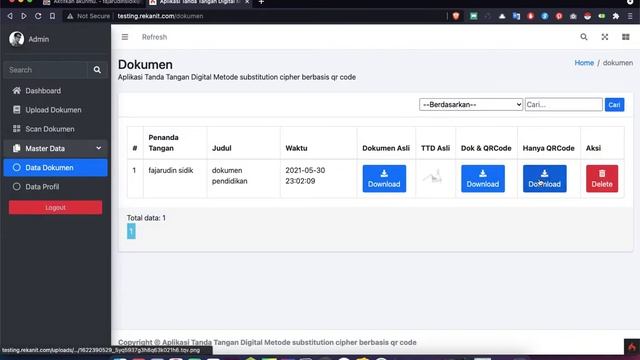This screenshot has width=640, height=360.
Task: Click the Not Secure warning indicator
Action: (x=89, y=16)
